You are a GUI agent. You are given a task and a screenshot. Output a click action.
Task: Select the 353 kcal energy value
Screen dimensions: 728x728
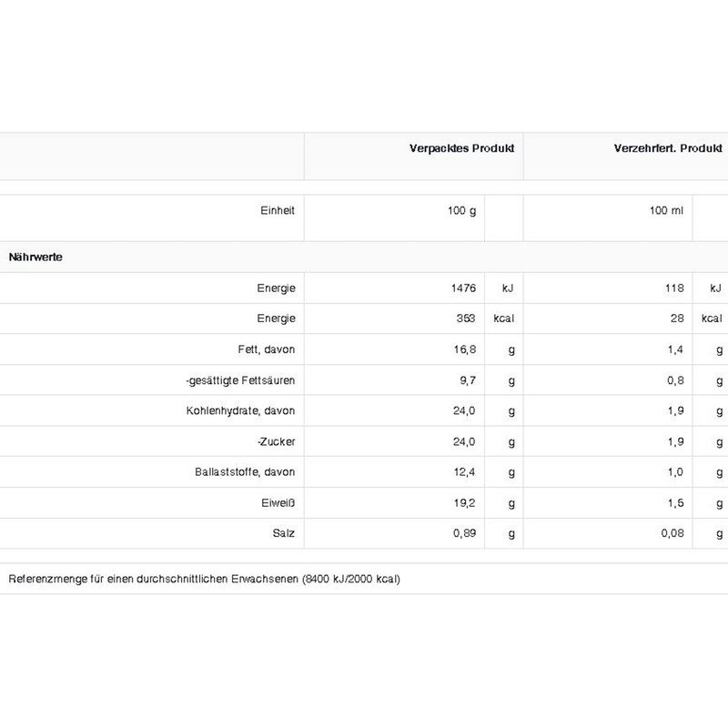click(466, 318)
